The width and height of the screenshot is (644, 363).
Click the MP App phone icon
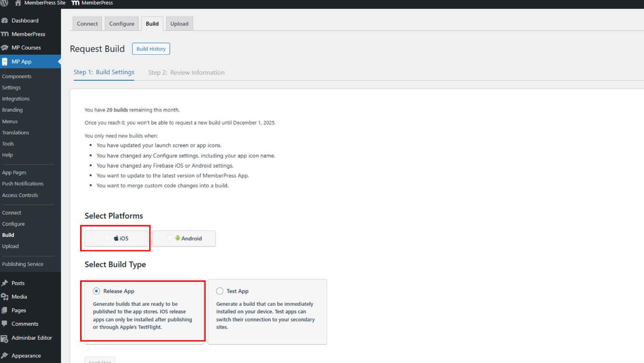(5, 62)
